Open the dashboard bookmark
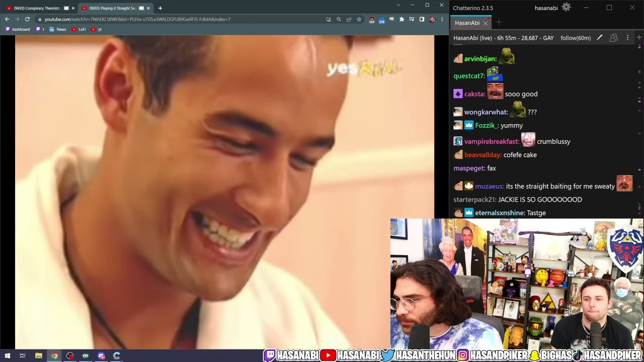This screenshot has width=644, height=362. click(x=18, y=29)
